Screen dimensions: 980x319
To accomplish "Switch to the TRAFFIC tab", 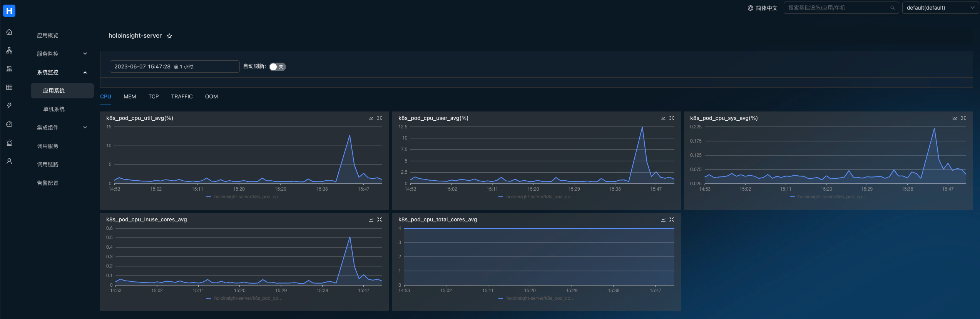I will [182, 96].
